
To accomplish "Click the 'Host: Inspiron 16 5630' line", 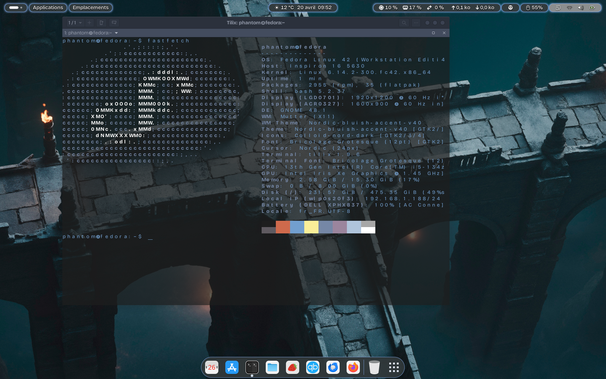I will tap(313, 66).
